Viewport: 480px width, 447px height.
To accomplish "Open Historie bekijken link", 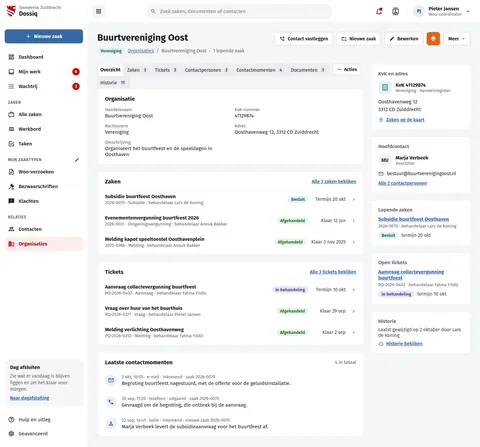I will (x=404, y=344).
